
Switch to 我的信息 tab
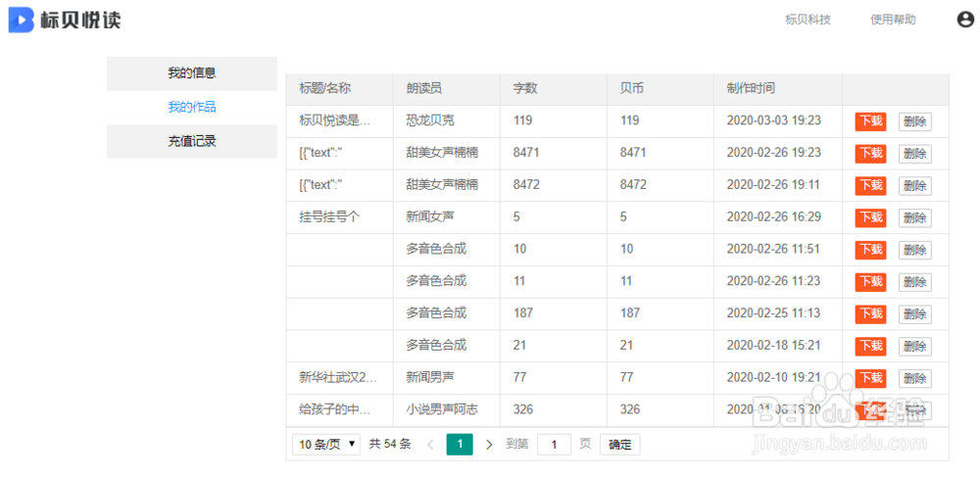coord(192,72)
